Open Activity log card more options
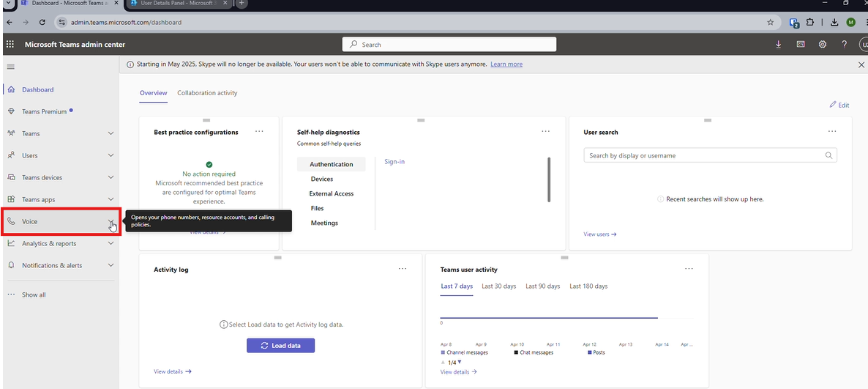This screenshot has width=868, height=389. point(403,269)
